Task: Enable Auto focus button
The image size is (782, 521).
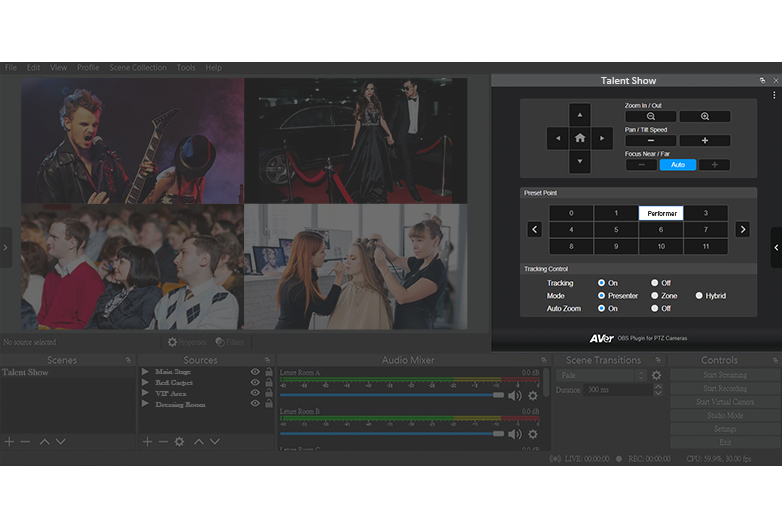Action: pos(678,164)
